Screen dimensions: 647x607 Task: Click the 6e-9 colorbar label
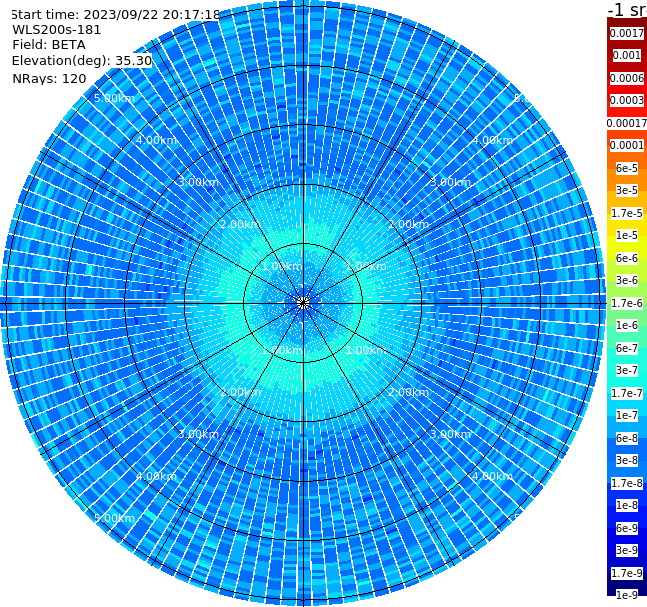point(627,528)
